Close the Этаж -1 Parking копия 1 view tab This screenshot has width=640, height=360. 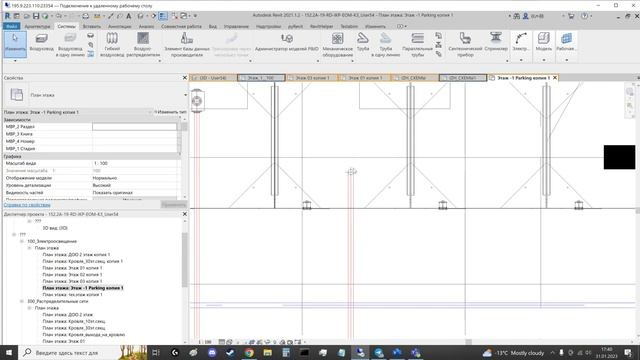pyautogui.click(x=555, y=78)
